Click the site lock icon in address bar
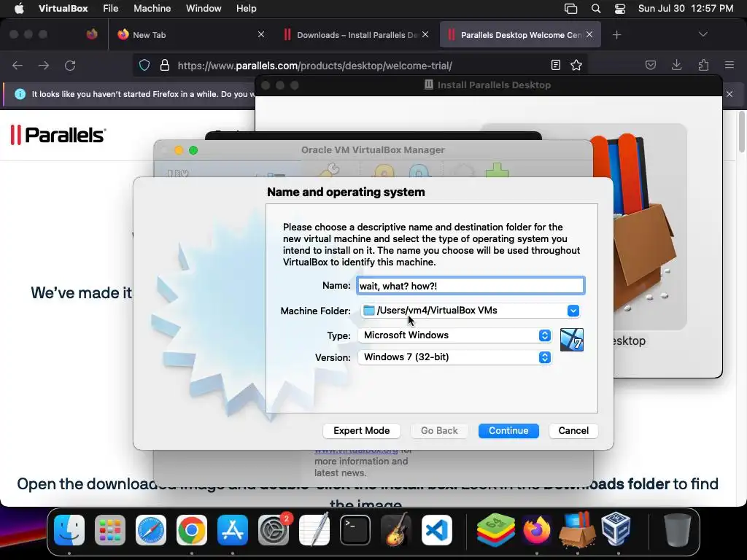This screenshot has width=747, height=560. coord(165,65)
